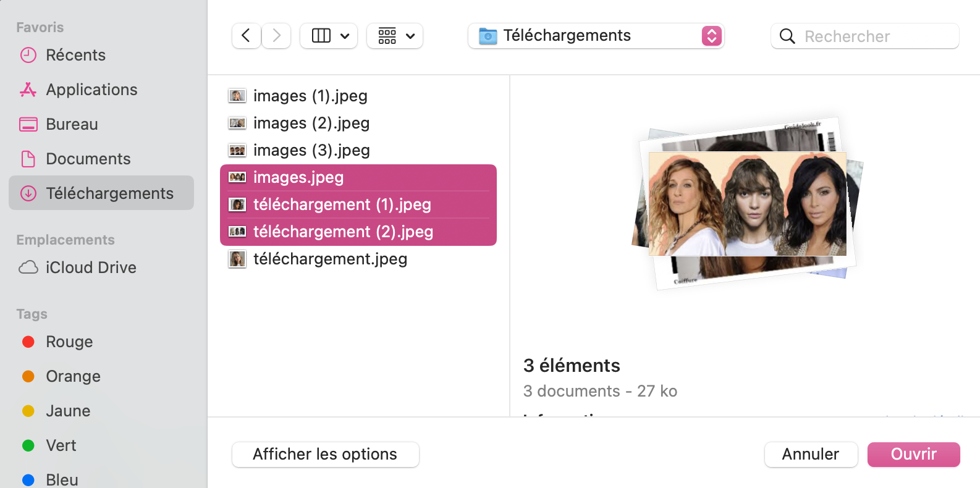The height and width of the screenshot is (488, 980).
Task: Click the Ouvrir button
Action: (913, 454)
